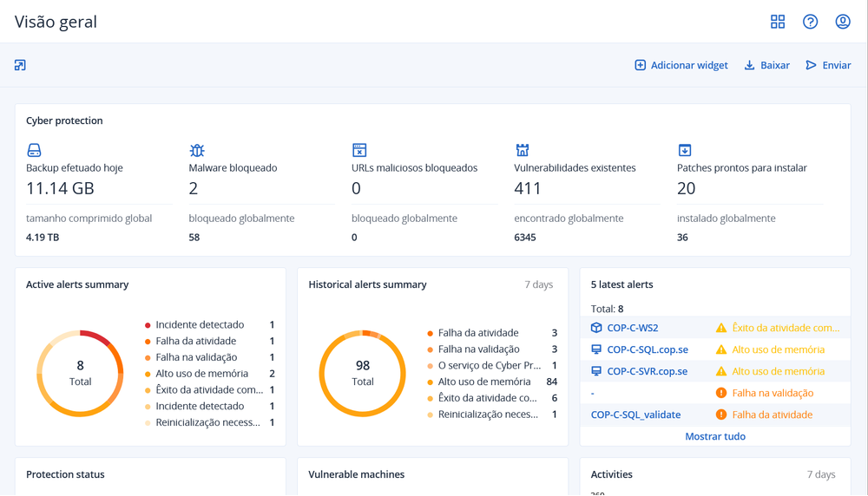
Task: Click Adicionar widget button
Action: (681, 65)
